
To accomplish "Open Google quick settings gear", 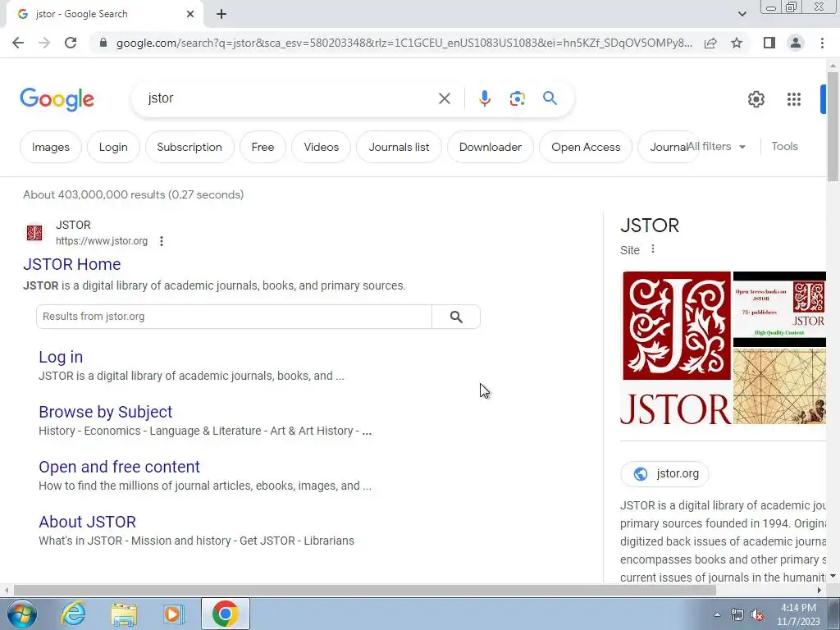I will click(x=756, y=99).
